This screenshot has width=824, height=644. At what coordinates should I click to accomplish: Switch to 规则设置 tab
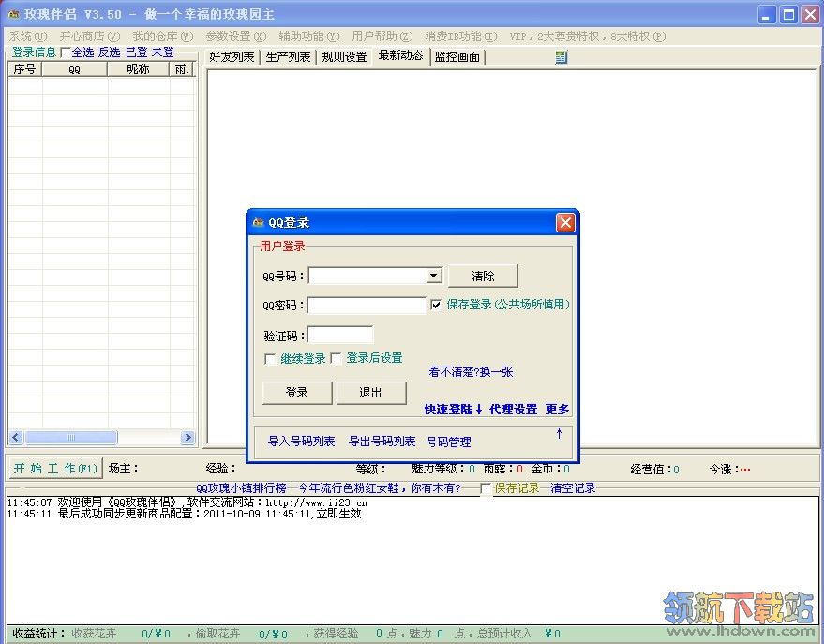point(344,57)
